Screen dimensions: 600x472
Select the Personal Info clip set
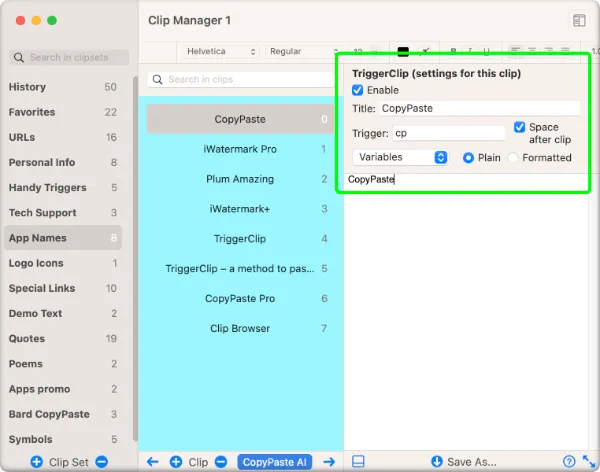[x=63, y=162]
